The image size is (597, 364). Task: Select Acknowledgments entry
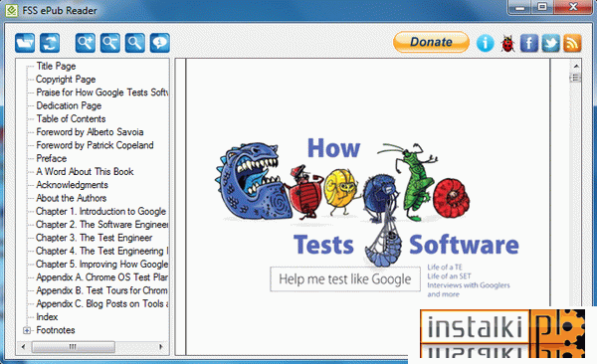point(72,185)
